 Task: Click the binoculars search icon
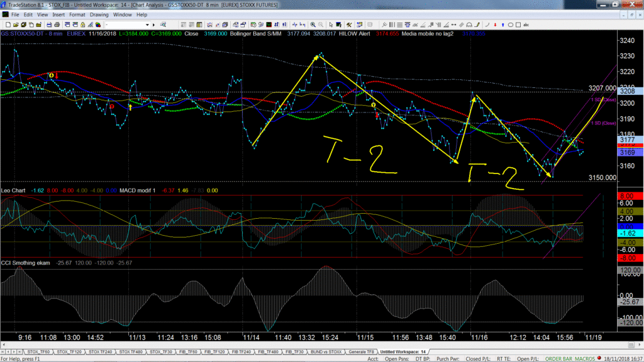[163, 25]
